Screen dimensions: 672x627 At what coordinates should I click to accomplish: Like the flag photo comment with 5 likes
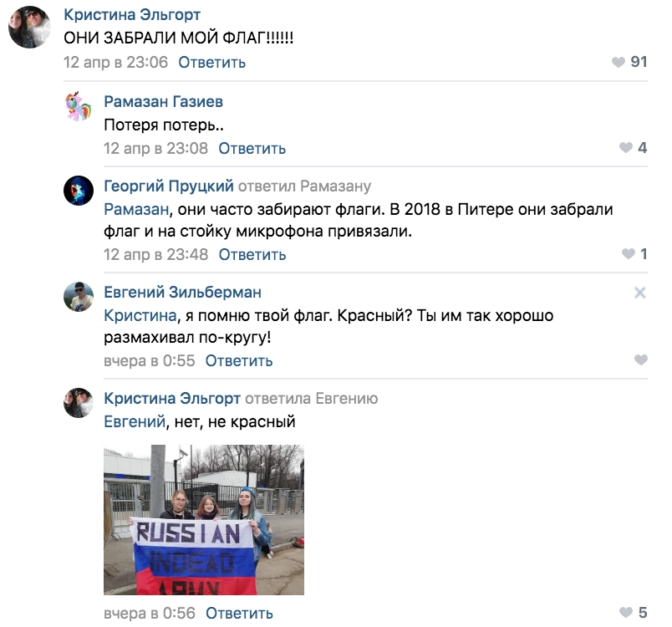[x=626, y=613]
